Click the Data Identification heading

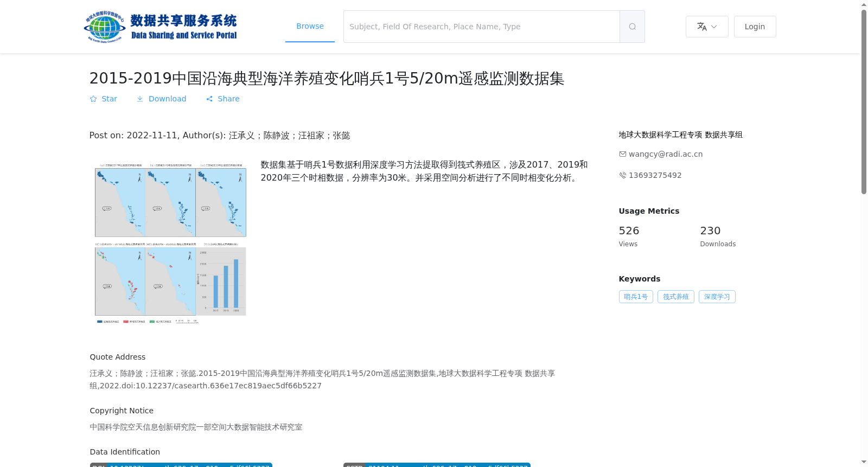(125, 452)
